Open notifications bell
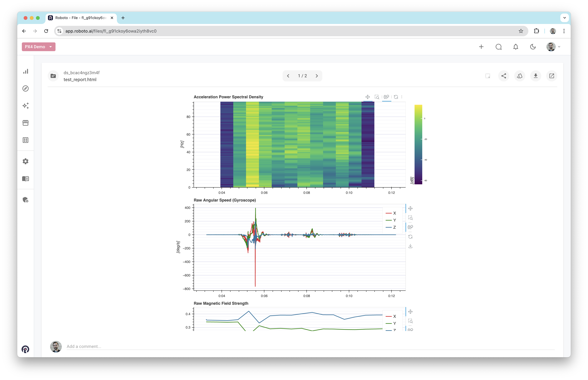The width and height of the screenshot is (588, 380). [516, 47]
